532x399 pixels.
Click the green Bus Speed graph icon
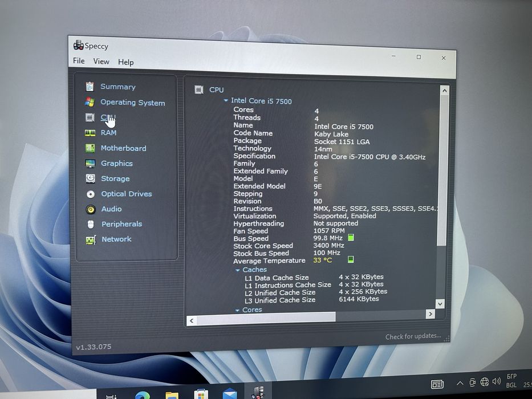[351, 238]
